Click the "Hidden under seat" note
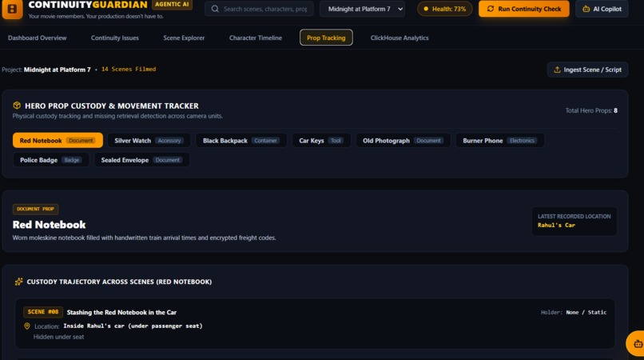Image resolution: width=644 pixels, height=360 pixels. 59,337
